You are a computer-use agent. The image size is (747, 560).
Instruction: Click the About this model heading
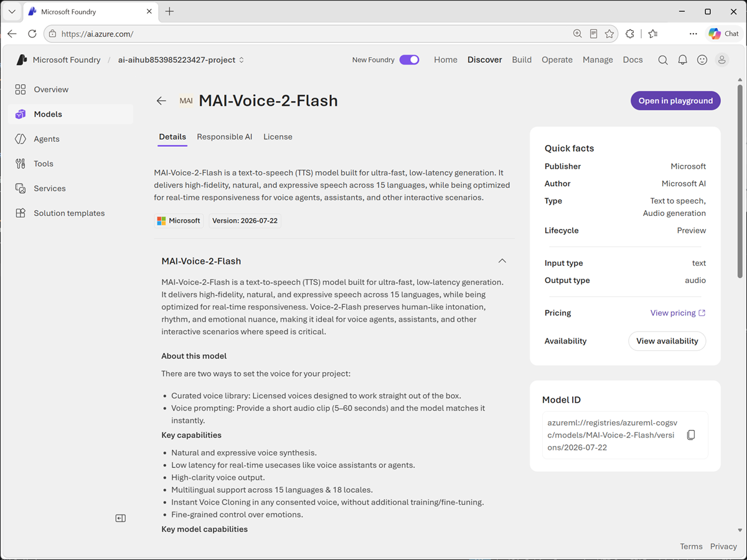pyautogui.click(x=194, y=356)
